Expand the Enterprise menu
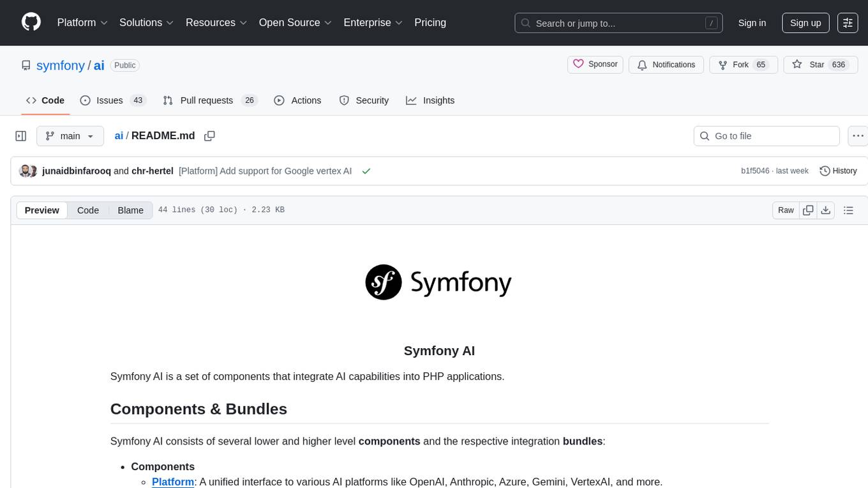868x488 pixels. (373, 22)
